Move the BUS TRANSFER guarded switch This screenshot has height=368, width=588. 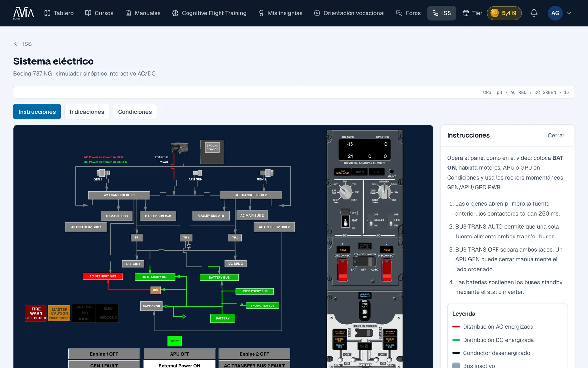(364, 333)
